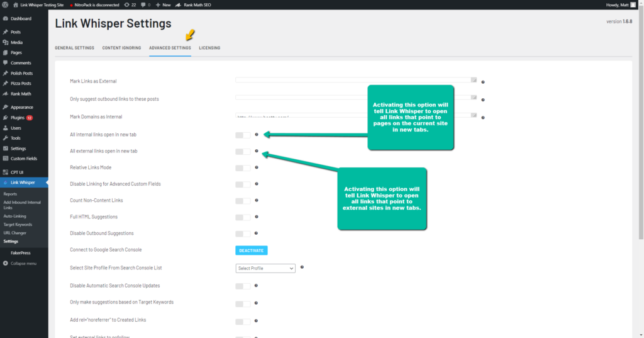Click the Mark Domains as Internal field
This screenshot has height=338, width=644.
click(x=356, y=115)
